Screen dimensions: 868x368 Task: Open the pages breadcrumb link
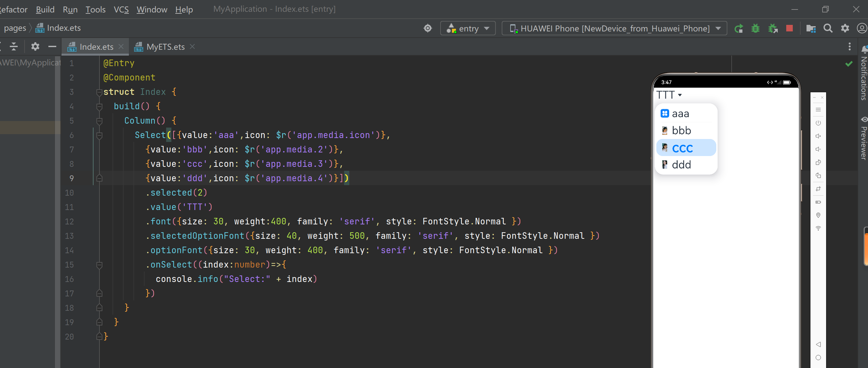tap(15, 27)
